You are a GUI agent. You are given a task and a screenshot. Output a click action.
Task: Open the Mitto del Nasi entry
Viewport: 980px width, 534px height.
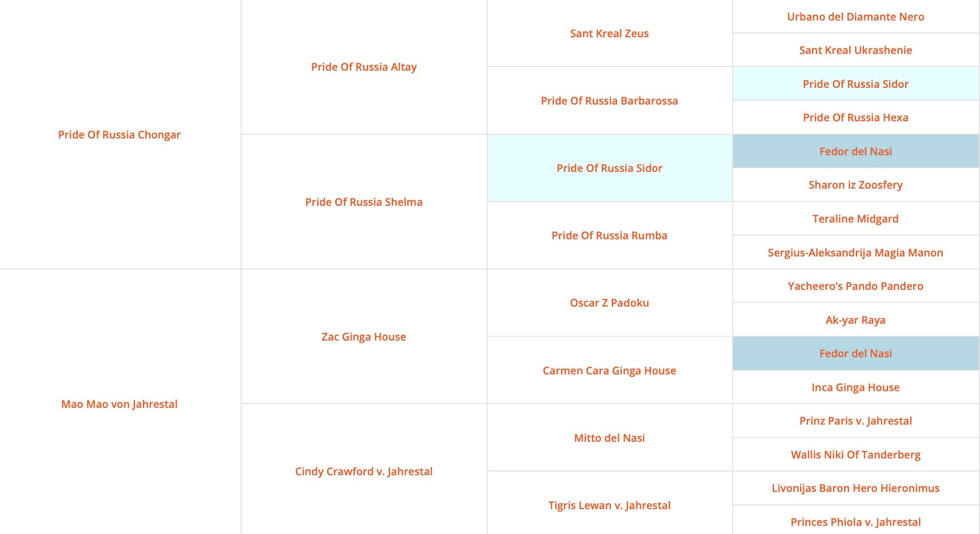[x=609, y=438]
